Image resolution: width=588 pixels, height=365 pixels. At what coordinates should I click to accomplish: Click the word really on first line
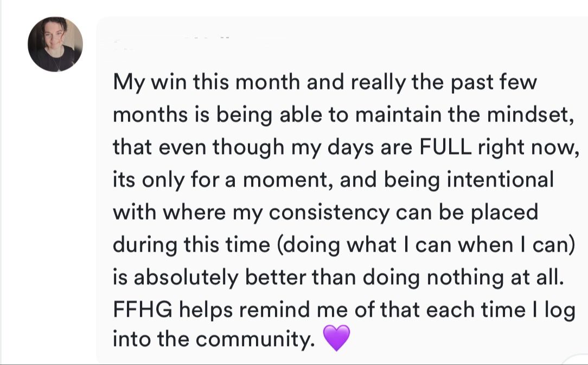(x=378, y=82)
